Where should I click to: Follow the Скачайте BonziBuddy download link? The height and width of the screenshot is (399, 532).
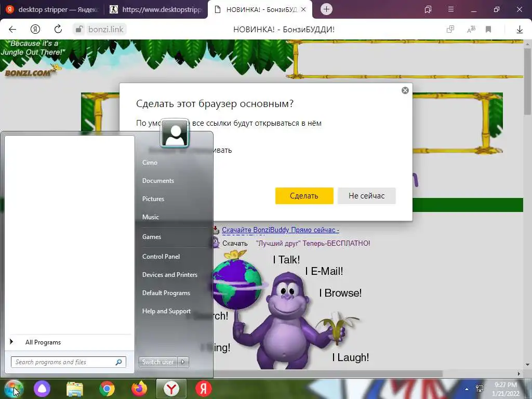tap(281, 230)
